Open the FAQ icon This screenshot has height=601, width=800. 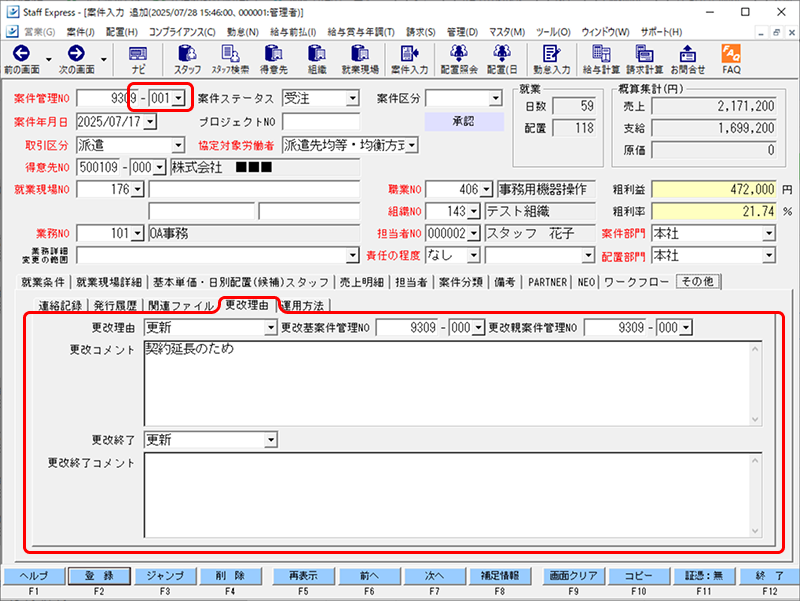pyautogui.click(x=731, y=60)
